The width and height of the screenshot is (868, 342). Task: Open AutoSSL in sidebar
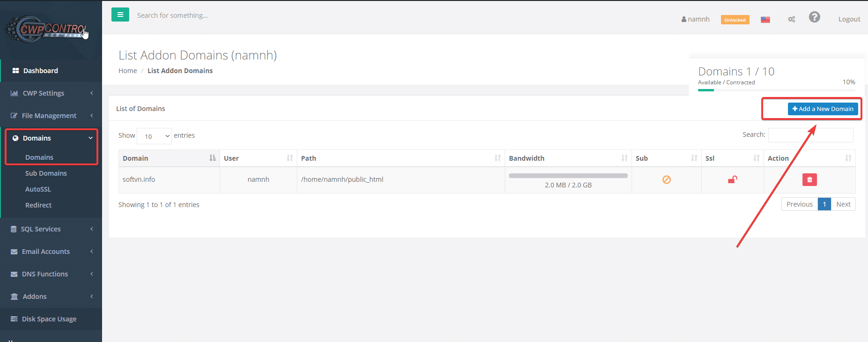click(x=38, y=189)
